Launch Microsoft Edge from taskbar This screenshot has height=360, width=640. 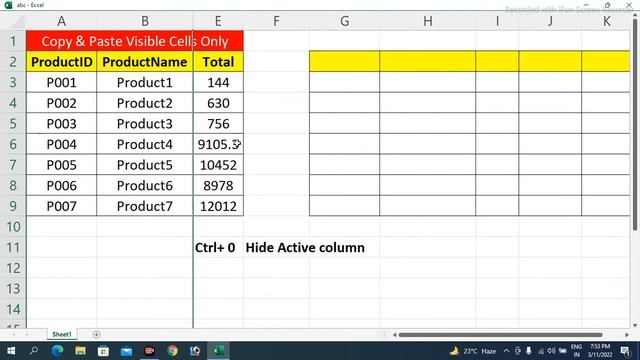click(x=57, y=351)
